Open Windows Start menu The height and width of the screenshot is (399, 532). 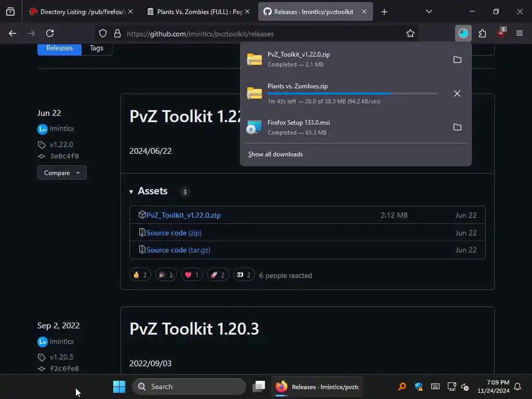click(119, 387)
